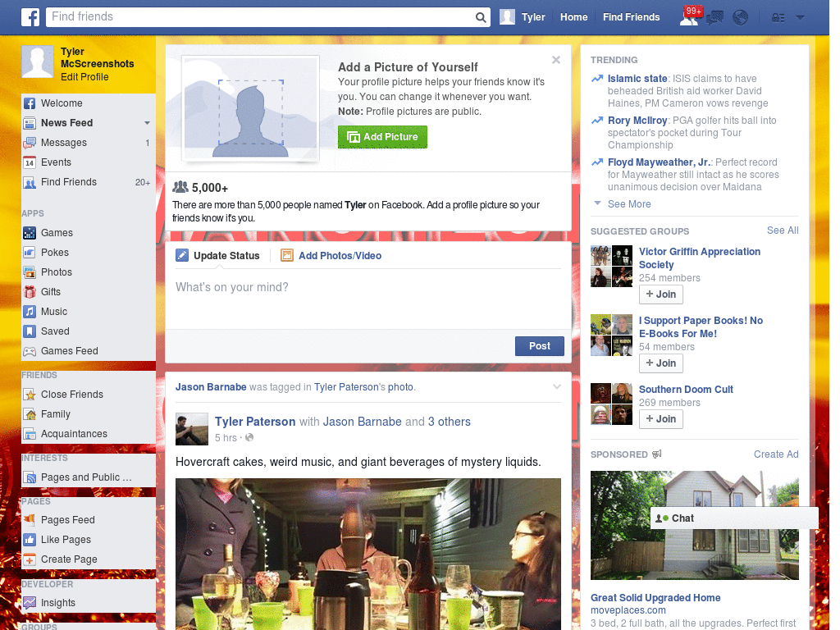Viewport: 840px width, 630px height.
Task: Click Tyler Paterson's post avatar thumbnail
Action: pyautogui.click(x=192, y=429)
